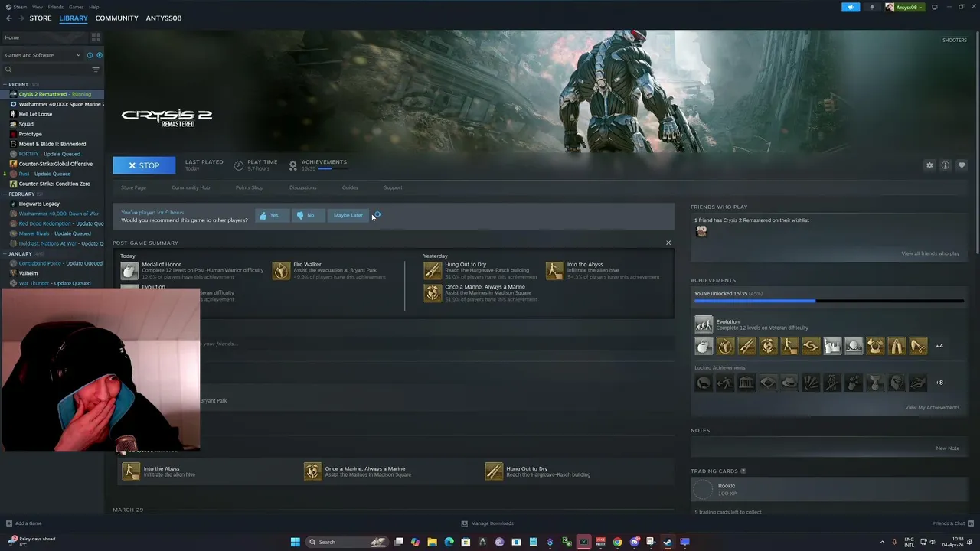Viewport: 980px width, 551px height.
Task: Open Google Chrome from the taskbar
Action: click(617, 542)
